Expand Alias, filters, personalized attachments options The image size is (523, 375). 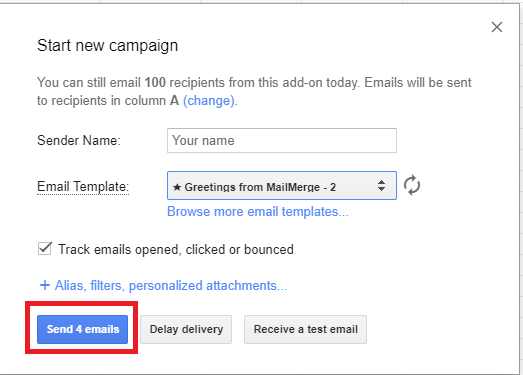(171, 286)
